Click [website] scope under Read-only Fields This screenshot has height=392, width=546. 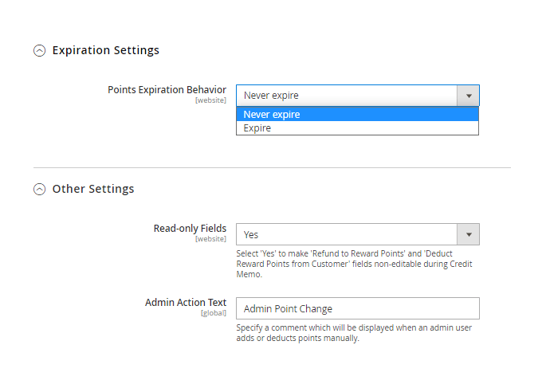pos(210,239)
